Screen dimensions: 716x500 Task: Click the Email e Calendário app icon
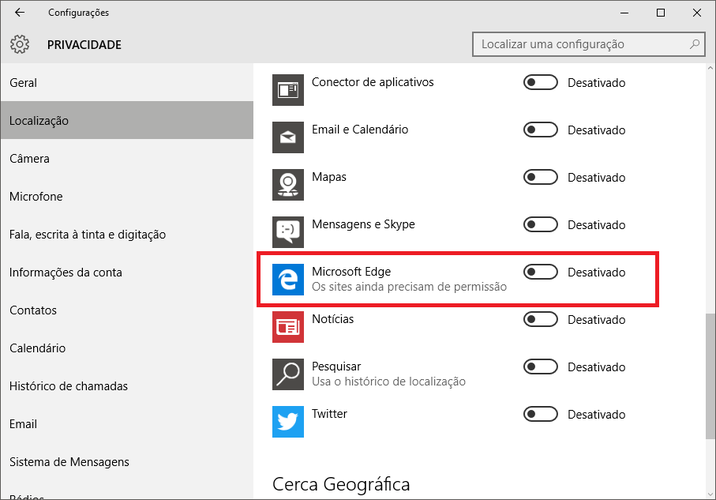tap(288, 137)
